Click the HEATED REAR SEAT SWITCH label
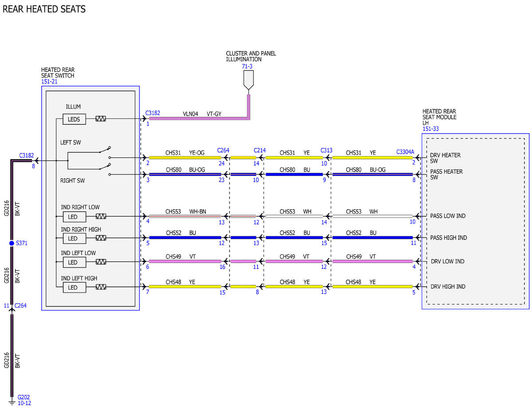 coord(58,73)
